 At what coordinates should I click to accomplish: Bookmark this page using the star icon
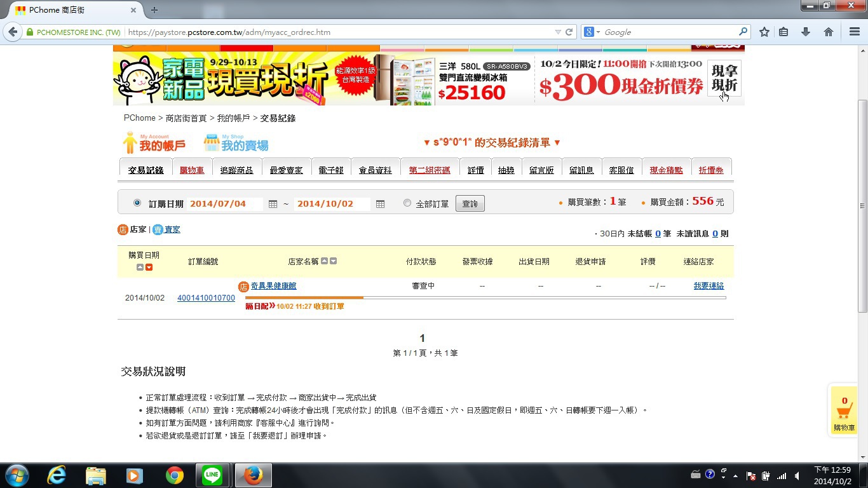764,32
